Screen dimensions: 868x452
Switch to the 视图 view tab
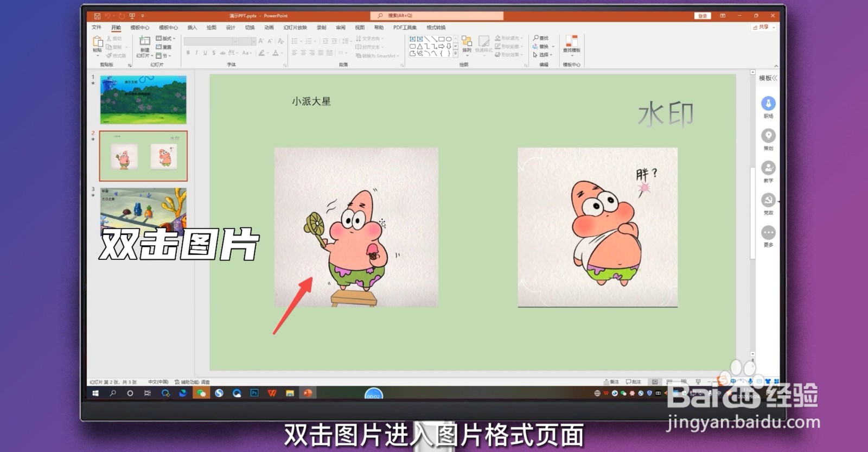click(x=360, y=27)
